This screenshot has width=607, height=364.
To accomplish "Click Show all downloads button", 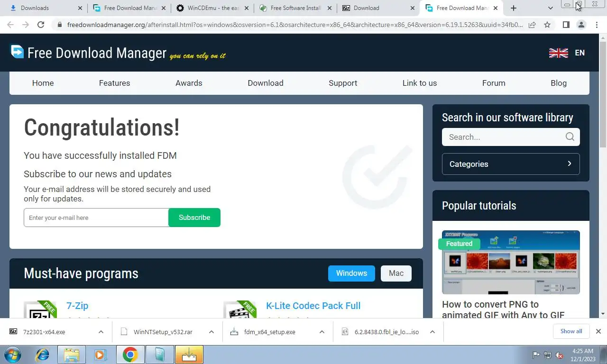I will (571, 331).
